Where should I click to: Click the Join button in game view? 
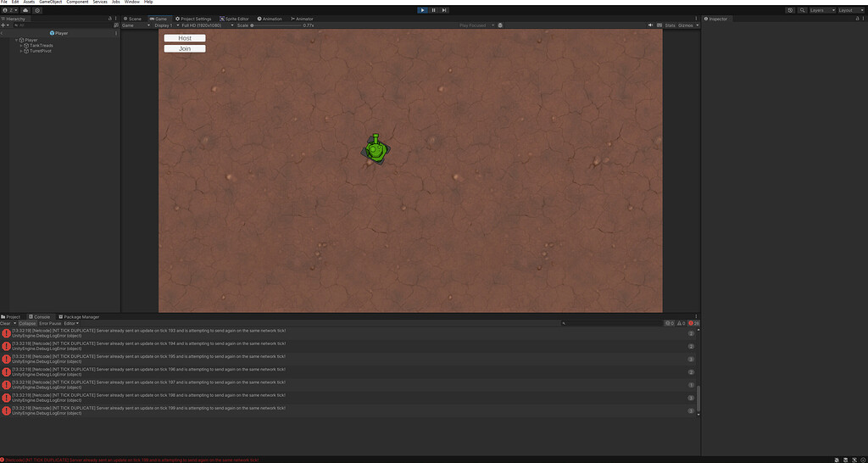coord(185,48)
